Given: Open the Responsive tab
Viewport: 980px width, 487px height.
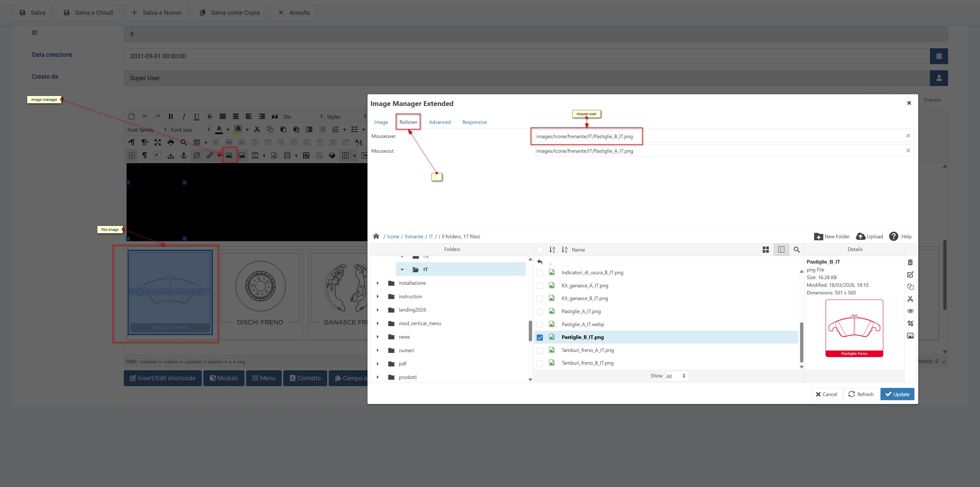Looking at the screenshot, I should click(474, 122).
